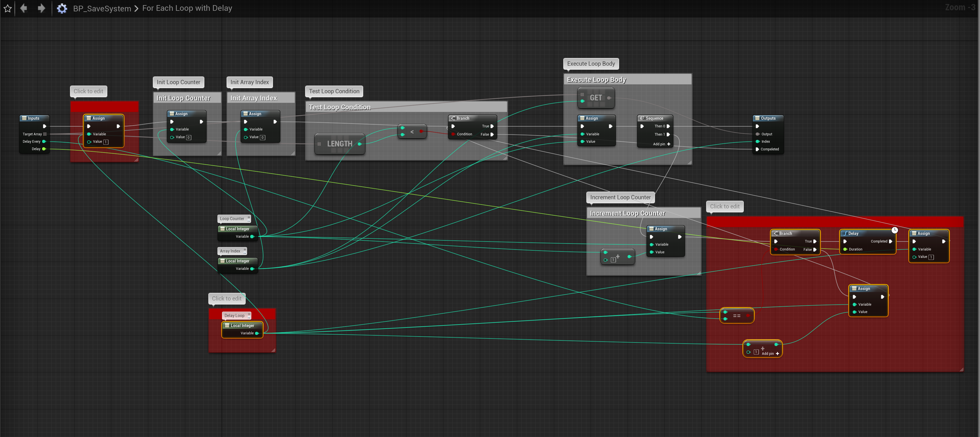Go back with the left arrow icon

click(24, 8)
